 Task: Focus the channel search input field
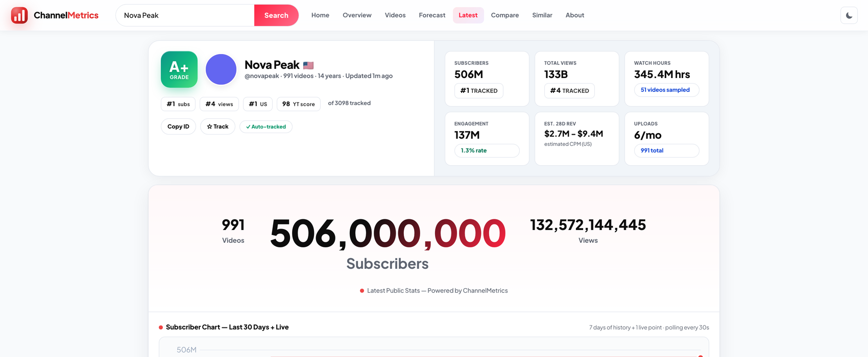point(185,15)
